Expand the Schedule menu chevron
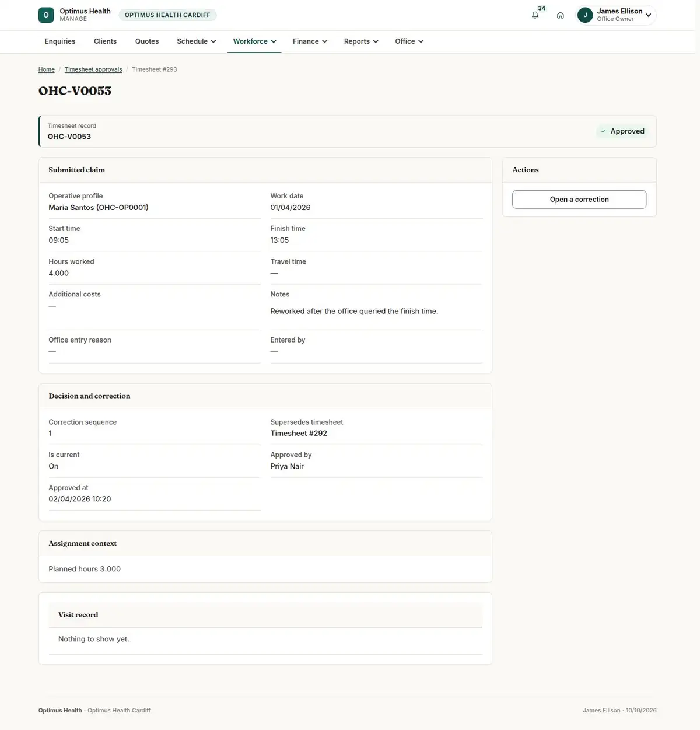Image resolution: width=700 pixels, height=730 pixels. click(x=213, y=41)
